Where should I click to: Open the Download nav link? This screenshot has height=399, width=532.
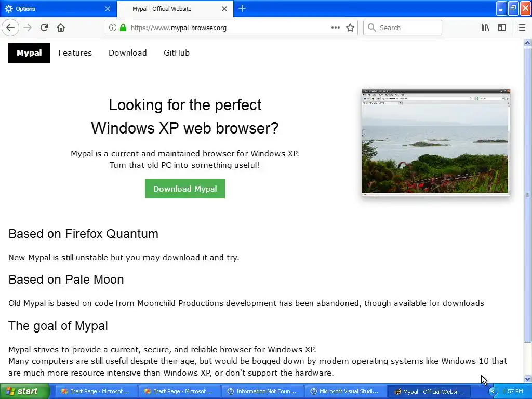(128, 52)
